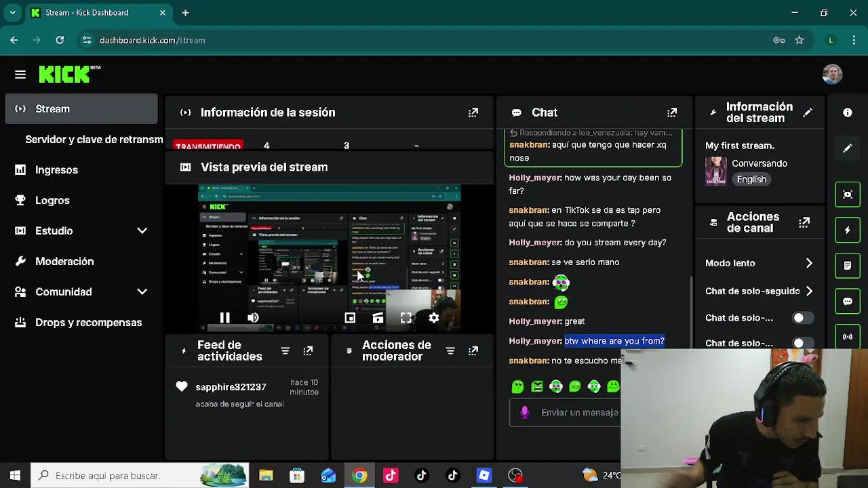Open Servidor y clave de retransmisión
Image resolution: width=868 pixels, height=488 pixels.
click(94, 139)
